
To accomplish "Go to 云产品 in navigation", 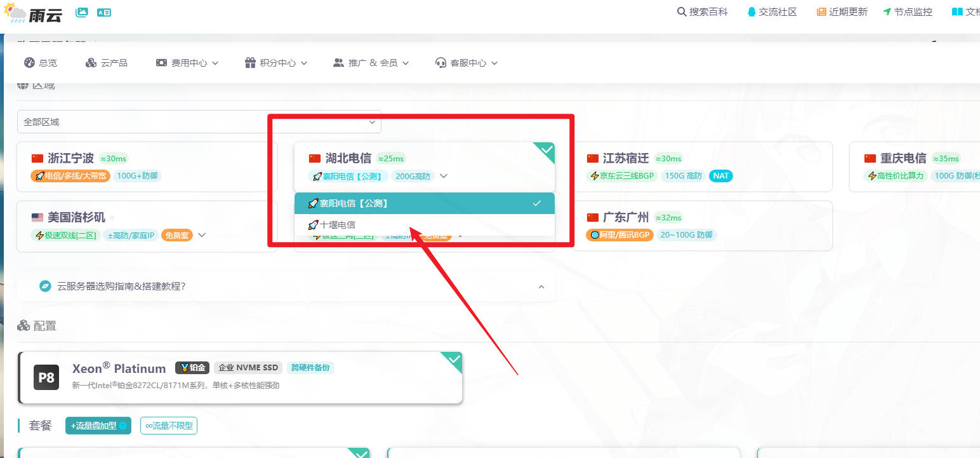I will point(107,63).
